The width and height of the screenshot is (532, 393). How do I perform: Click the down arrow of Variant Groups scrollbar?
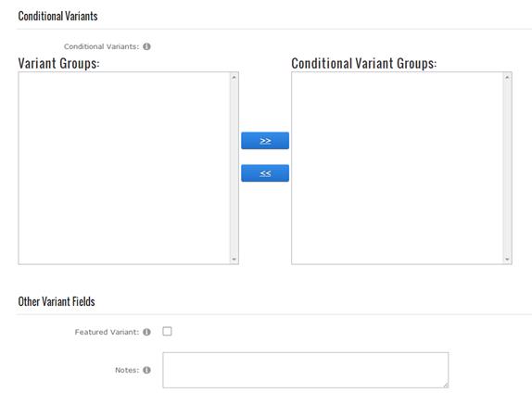(x=234, y=260)
